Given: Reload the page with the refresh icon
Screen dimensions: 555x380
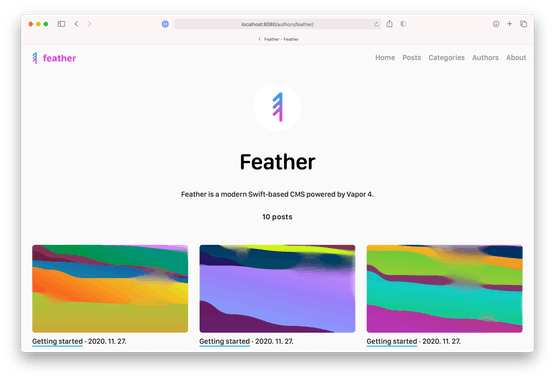Looking at the screenshot, I should point(376,24).
